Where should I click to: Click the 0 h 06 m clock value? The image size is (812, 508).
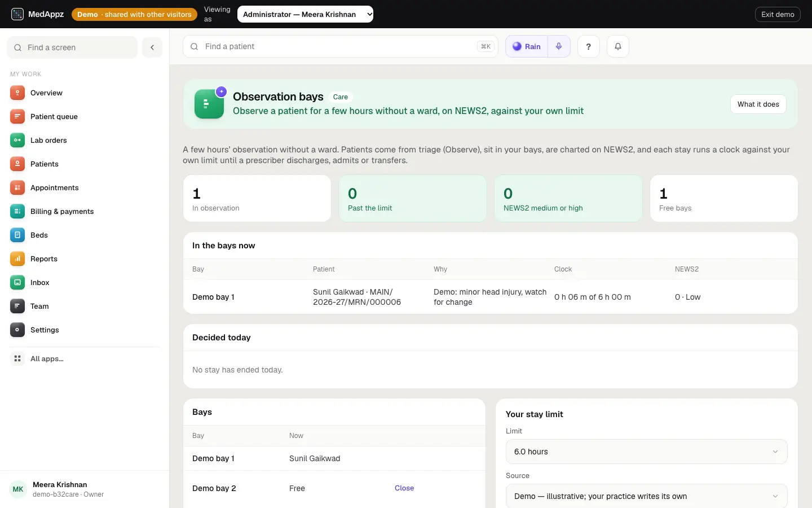tap(593, 297)
